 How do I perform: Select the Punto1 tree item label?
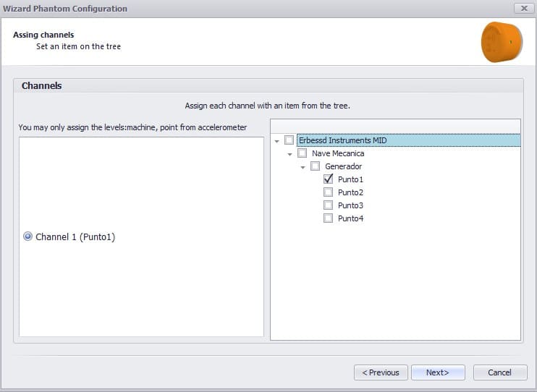350,179
